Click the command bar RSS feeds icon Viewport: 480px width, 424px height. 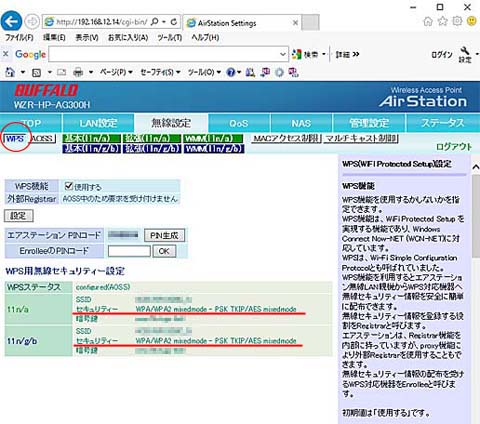point(36,72)
